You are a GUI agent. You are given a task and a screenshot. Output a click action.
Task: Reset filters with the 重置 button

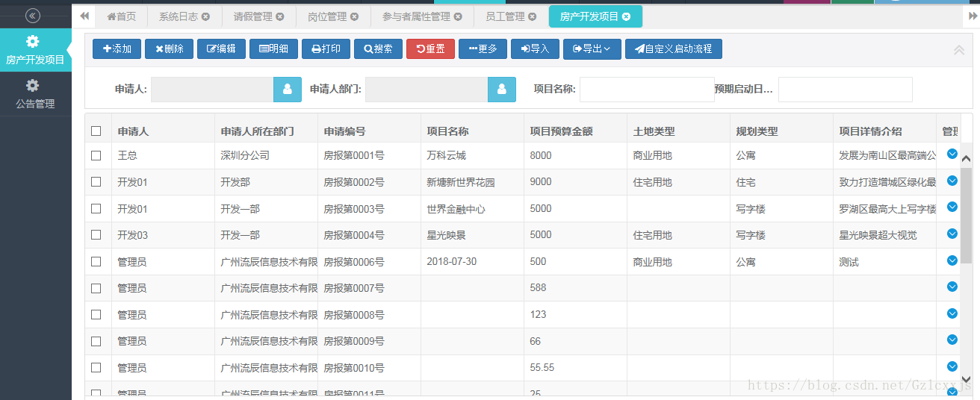click(x=430, y=49)
